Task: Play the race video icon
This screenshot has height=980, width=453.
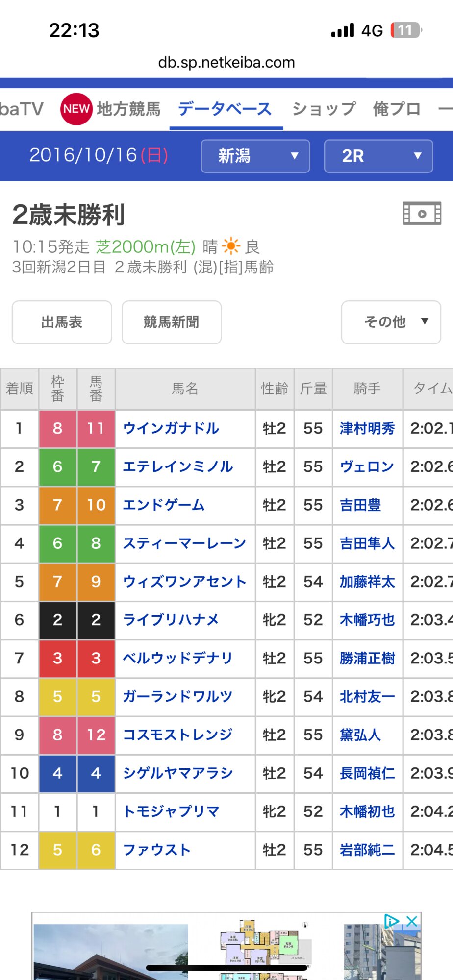Action: (x=422, y=214)
